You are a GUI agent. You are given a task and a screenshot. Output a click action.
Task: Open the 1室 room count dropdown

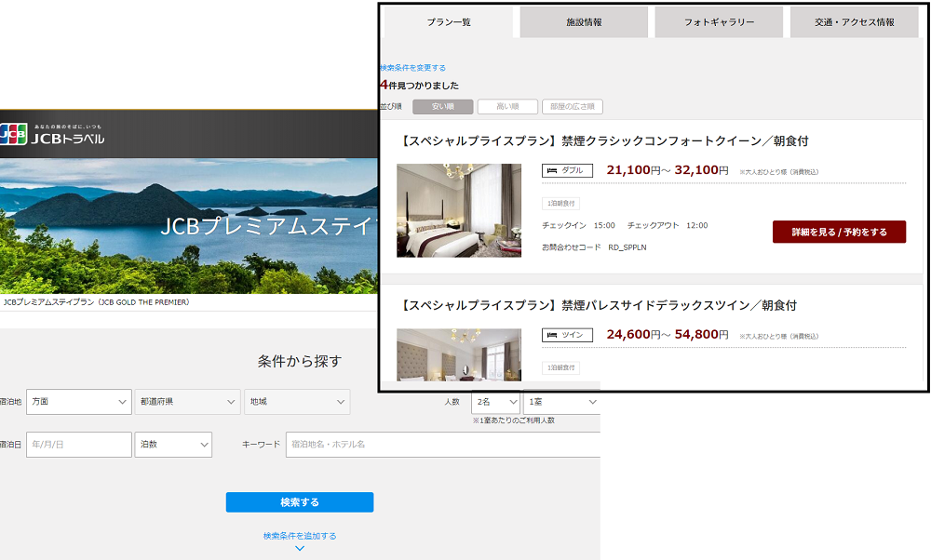point(561,402)
